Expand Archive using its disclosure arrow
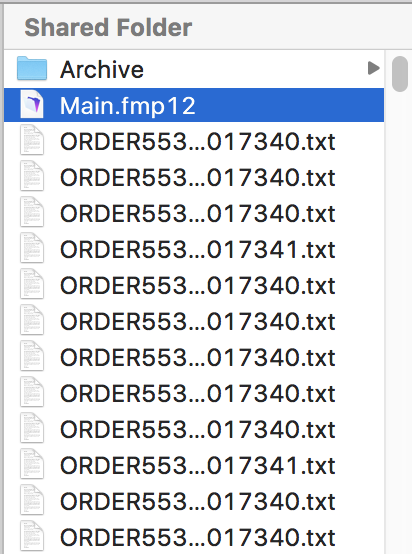 tap(373, 68)
